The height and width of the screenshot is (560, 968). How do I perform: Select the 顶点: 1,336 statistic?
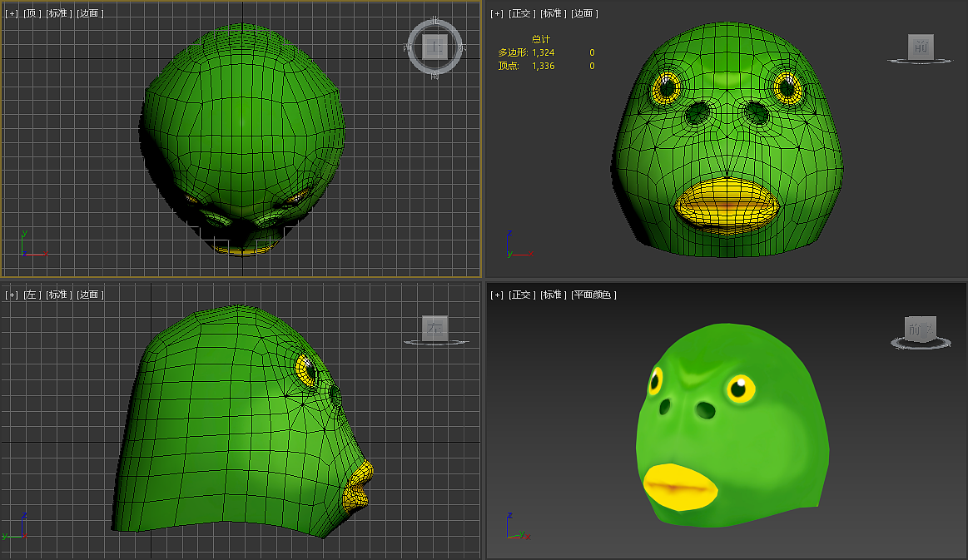[527, 66]
